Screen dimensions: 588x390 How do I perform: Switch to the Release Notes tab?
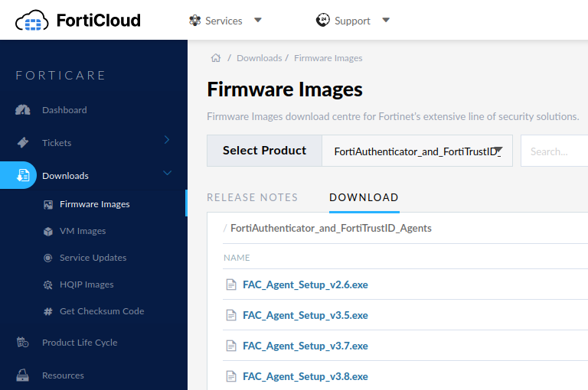click(x=252, y=197)
